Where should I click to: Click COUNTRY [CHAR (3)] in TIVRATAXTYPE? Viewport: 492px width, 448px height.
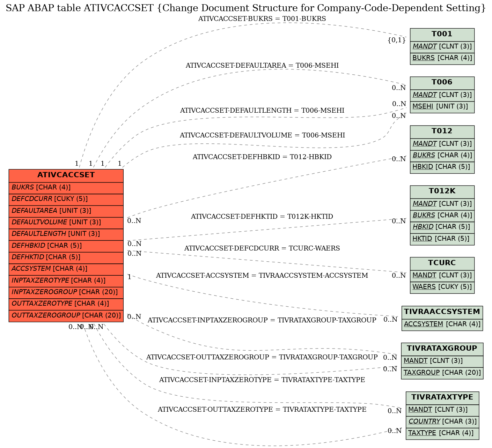pos(442,421)
